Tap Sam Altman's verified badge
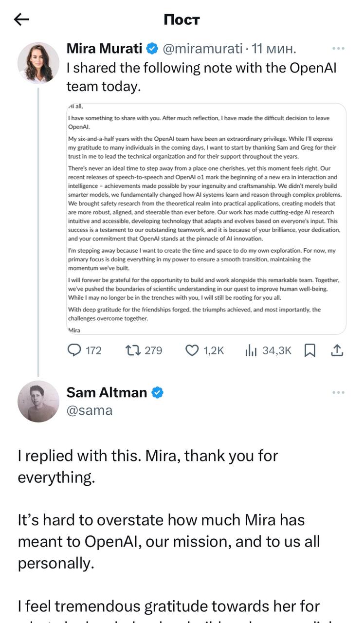 pyautogui.click(x=157, y=392)
